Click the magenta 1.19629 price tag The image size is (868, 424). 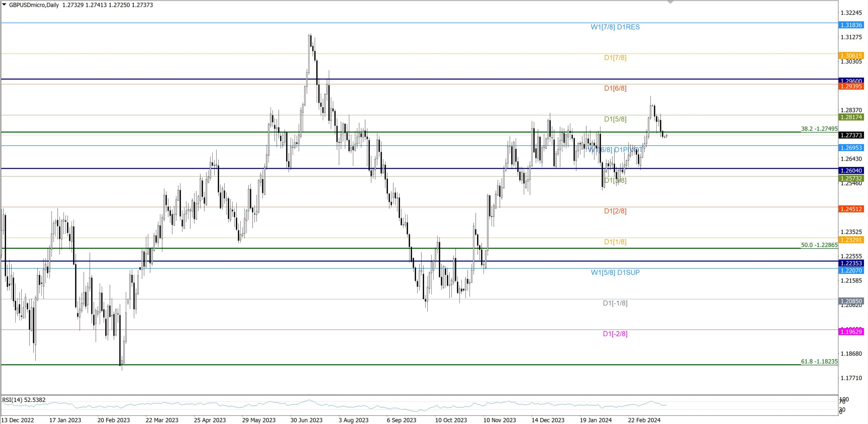[x=851, y=332]
